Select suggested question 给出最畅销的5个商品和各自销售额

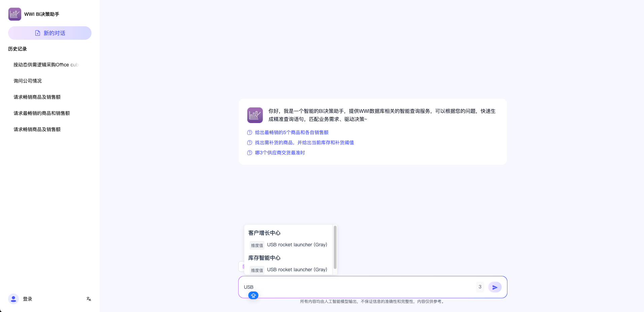click(x=291, y=132)
